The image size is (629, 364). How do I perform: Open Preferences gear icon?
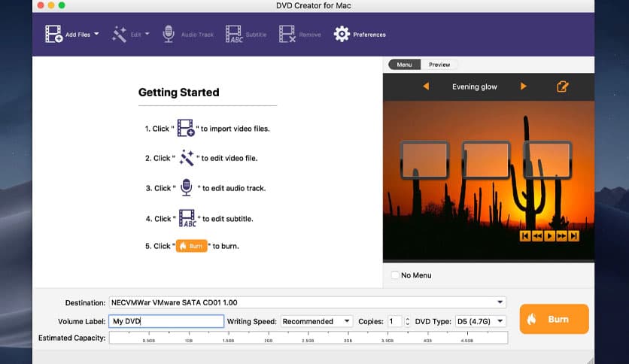342,34
